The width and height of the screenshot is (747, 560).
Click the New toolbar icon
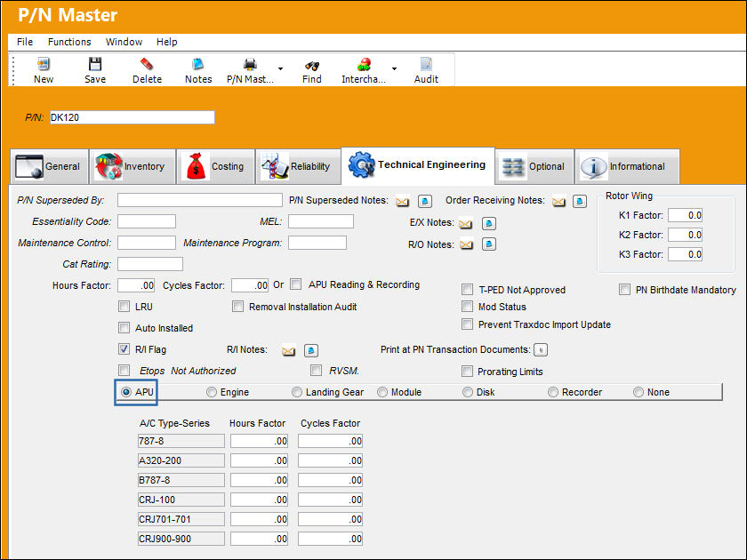(x=44, y=64)
